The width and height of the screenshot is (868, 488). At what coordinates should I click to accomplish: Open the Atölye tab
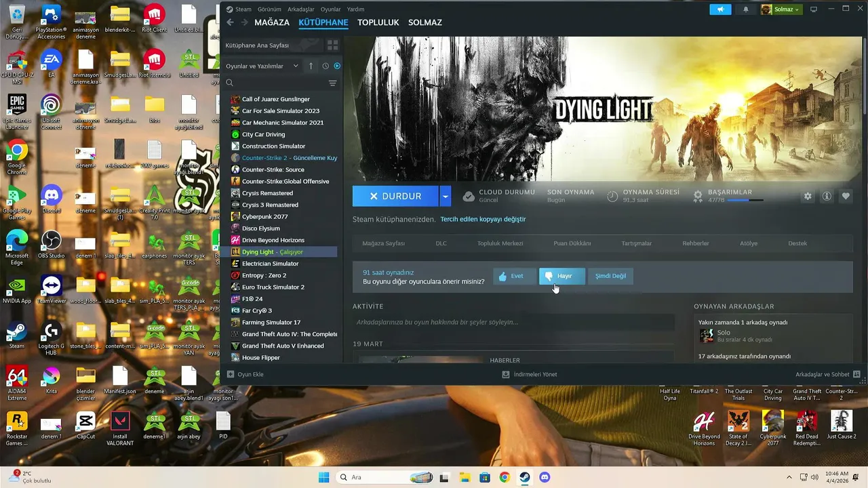pyautogui.click(x=749, y=243)
